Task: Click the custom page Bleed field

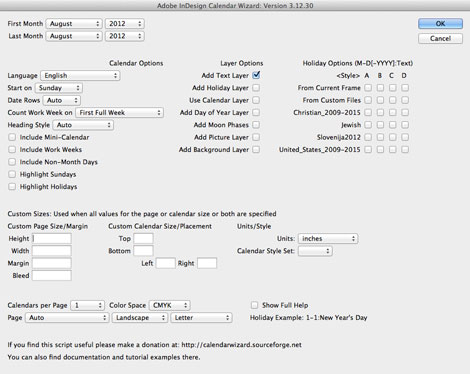Action: [52, 276]
